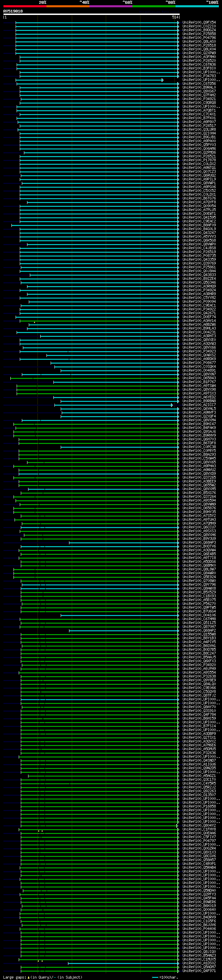Select the UniRef100_Q8TFJ2 label
The image size is (222, 980).
[199, 695]
